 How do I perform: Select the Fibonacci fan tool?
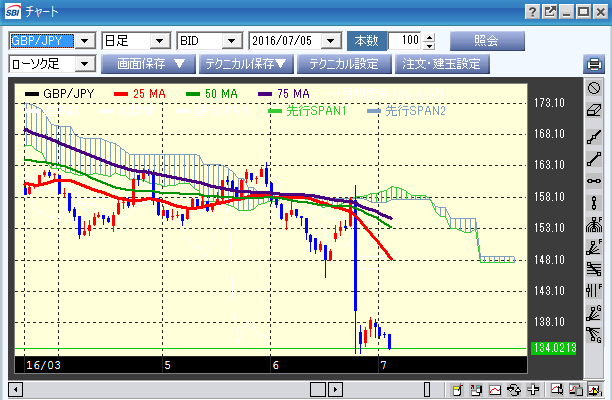pos(594,247)
